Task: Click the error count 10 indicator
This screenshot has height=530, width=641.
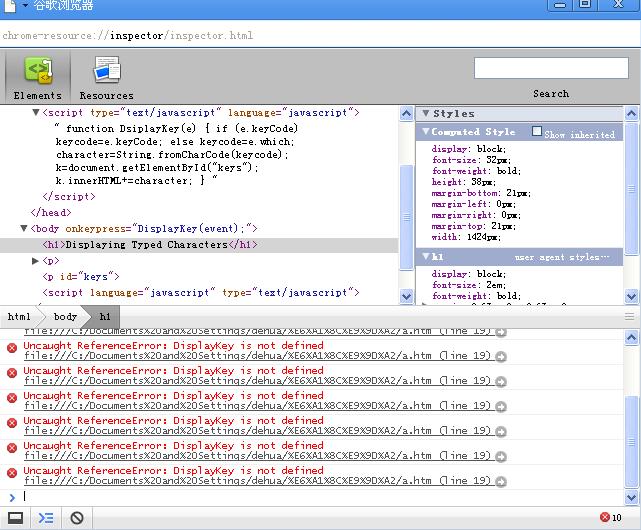Action: [611, 517]
